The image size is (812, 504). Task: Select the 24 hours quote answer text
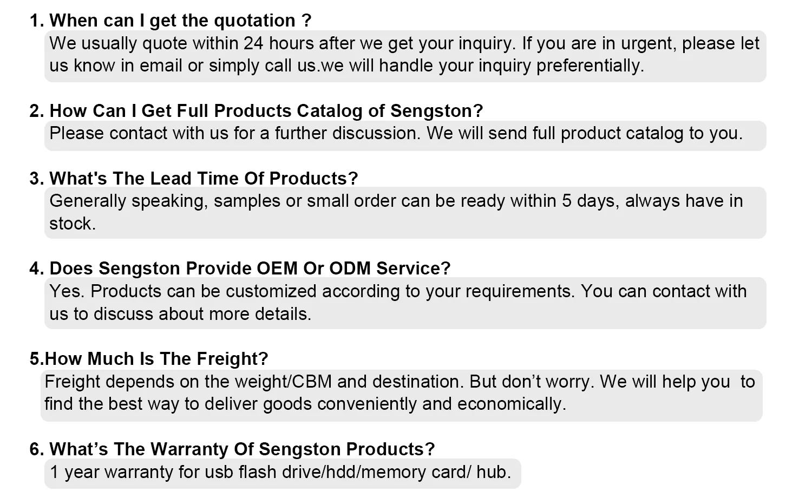click(405, 55)
